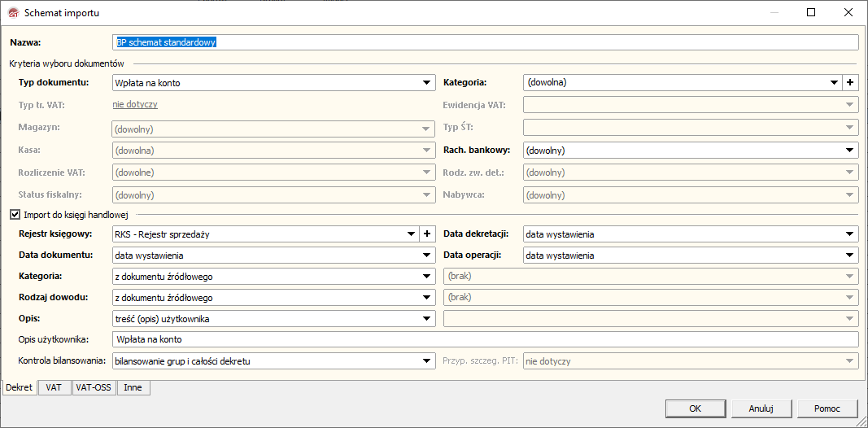Open the Data dekretacji dropdown

[x=850, y=234]
